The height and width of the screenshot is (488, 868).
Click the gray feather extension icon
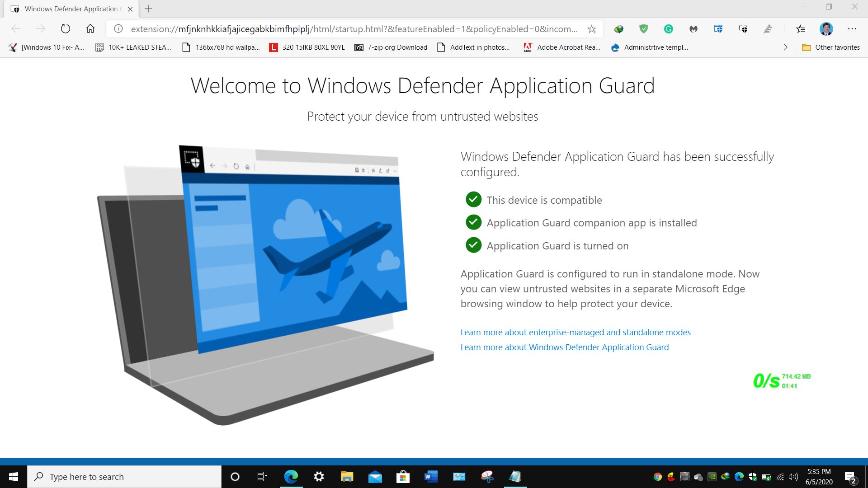click(768, 29)
